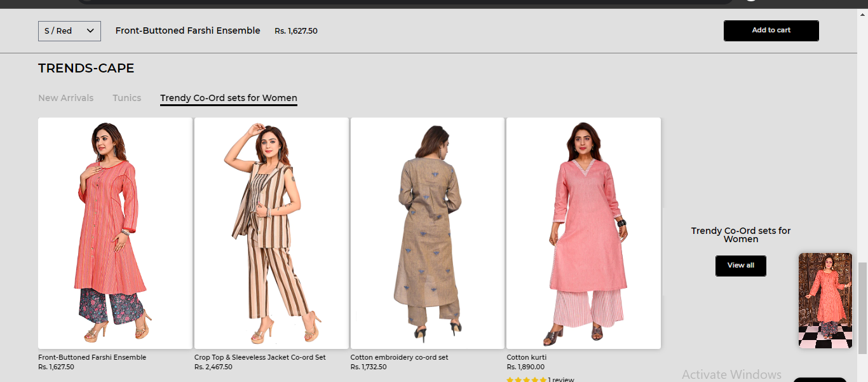Open Front-Buttoned Farshi Ensemble product image
The height and width of the screenshot is (382, 868).
point(115,233)
